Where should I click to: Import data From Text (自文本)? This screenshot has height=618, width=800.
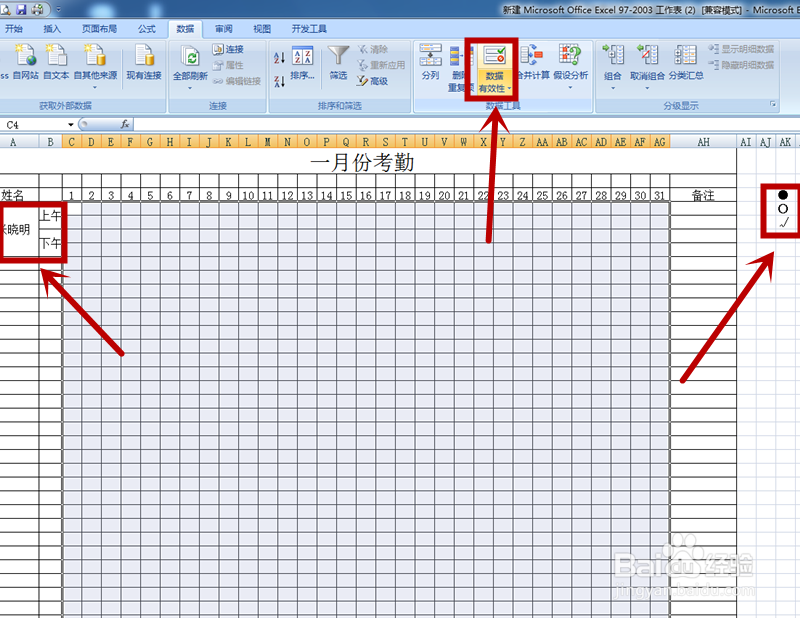(x=56, y=62)
